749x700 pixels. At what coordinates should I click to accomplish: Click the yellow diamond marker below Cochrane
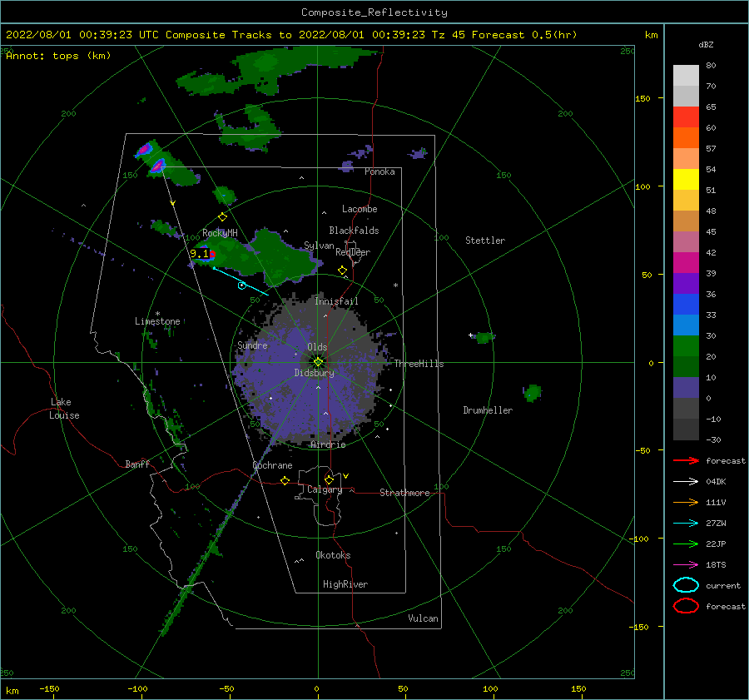coord(285,480)
